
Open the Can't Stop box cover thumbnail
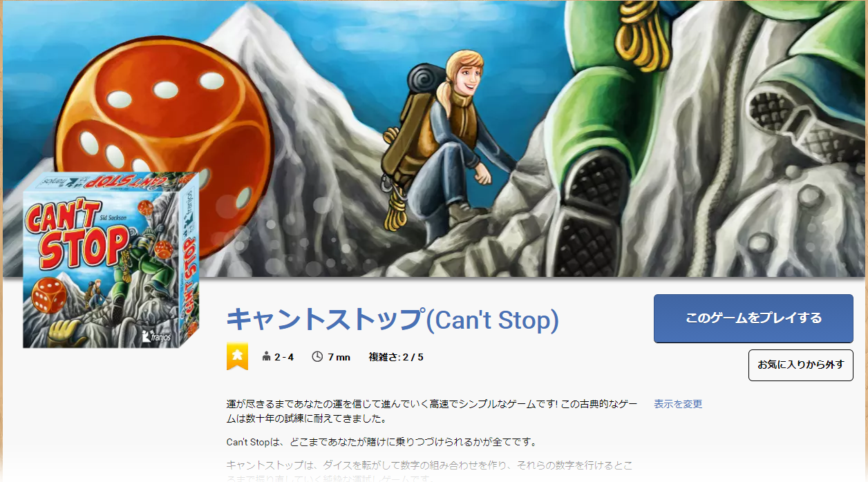point(111,261)
